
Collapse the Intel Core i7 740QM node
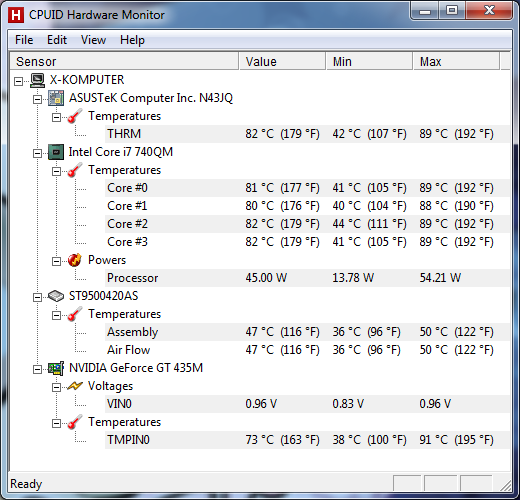pos(38,153)
